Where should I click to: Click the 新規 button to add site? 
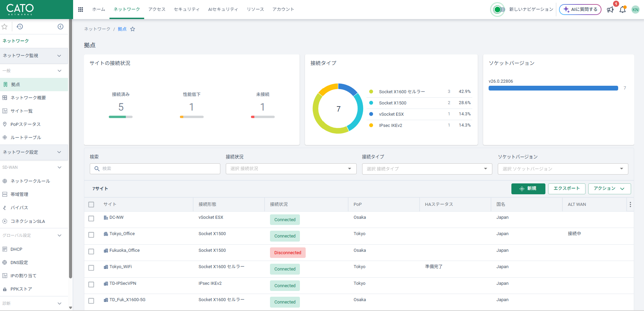(528, 189)
